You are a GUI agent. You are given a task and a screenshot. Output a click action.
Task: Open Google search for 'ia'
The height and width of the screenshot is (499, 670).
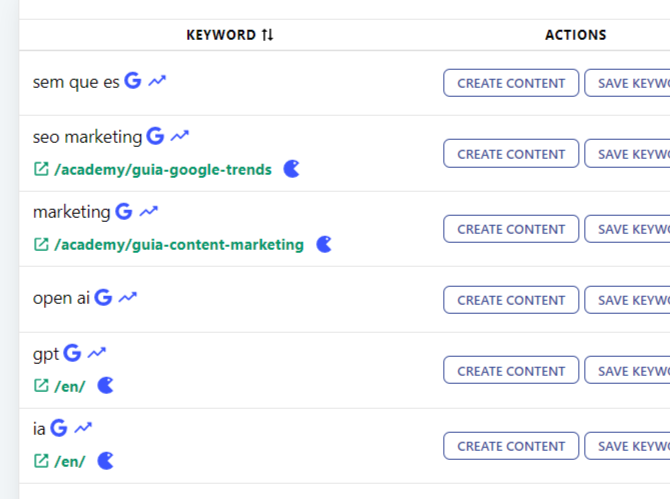(x=59, y=428)
